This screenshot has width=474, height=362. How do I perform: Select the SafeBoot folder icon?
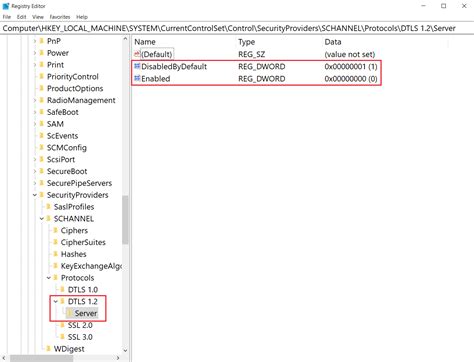(42, 112)
